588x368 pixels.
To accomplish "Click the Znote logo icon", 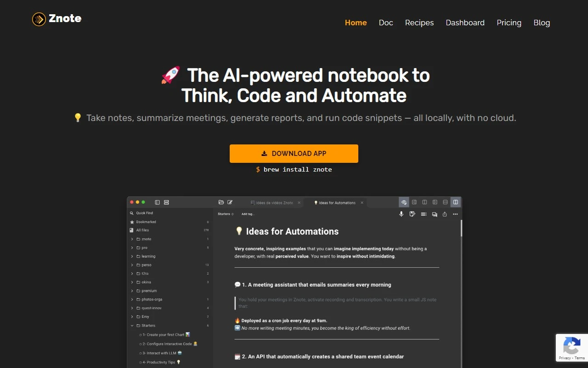I will click(x=39, y=19).
